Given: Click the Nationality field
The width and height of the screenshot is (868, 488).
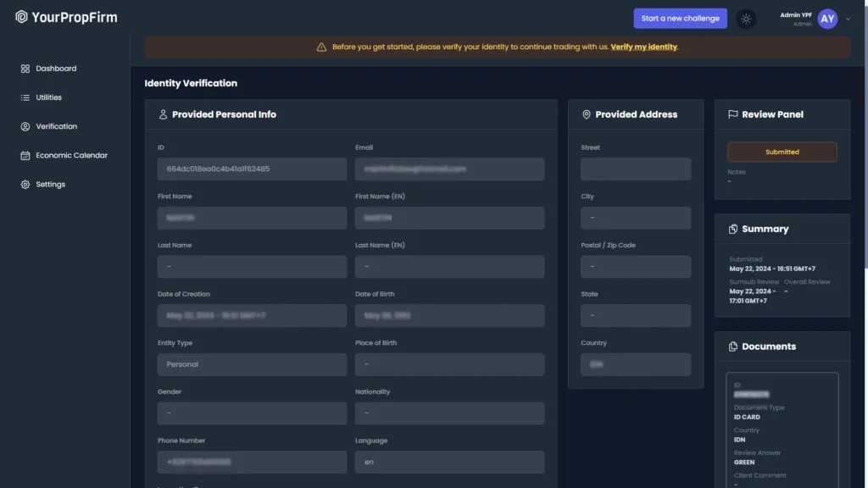Looking at the screenshot, I should tap(449, 413).
